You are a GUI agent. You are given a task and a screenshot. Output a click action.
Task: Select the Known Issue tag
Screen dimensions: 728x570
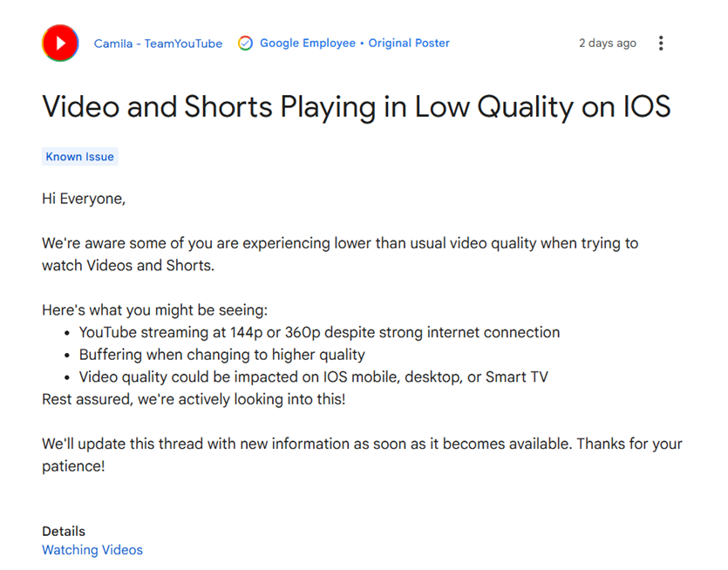(79, 157)
